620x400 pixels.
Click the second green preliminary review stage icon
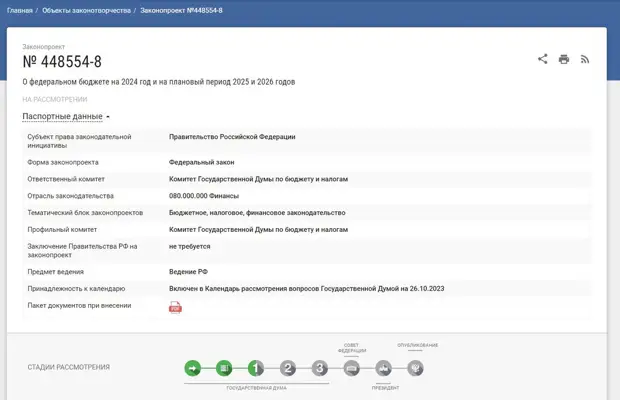point(224,368)
